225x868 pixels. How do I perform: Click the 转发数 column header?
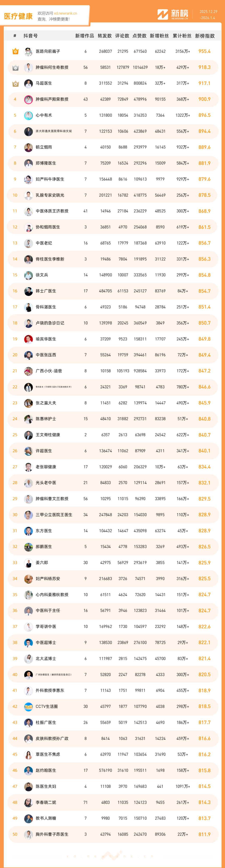tap(105, 36)
